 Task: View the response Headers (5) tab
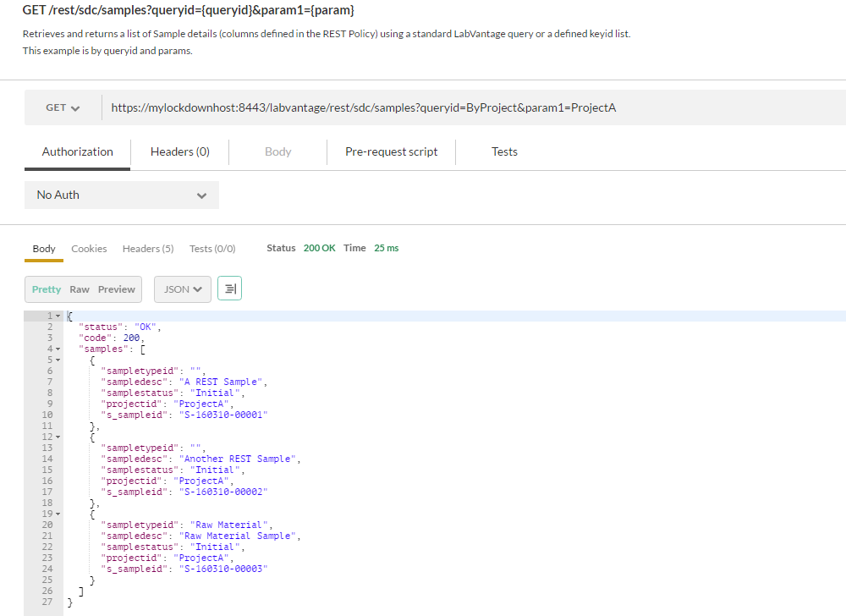[148, 249]
